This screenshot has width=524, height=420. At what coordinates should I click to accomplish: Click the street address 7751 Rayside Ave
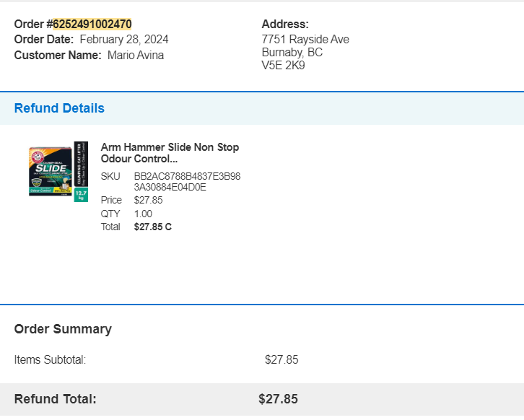[305, 40]
